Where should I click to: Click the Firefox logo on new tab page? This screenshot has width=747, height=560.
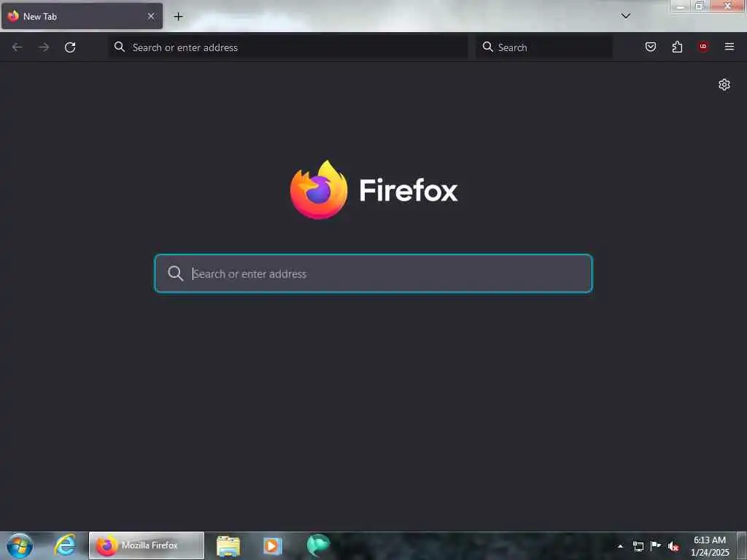373,190
